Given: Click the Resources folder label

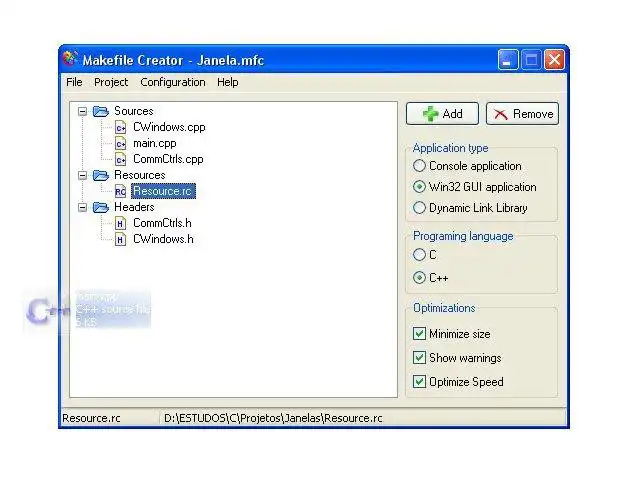Looking at the screenshot, I should point(140,175).
